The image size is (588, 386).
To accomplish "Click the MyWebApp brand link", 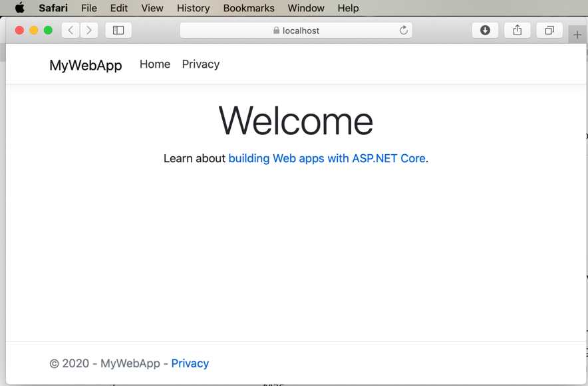I will (x=85, y=65).
